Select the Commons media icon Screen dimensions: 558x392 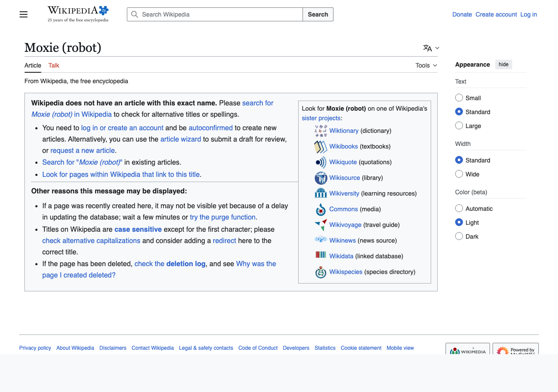click(320, 209)
